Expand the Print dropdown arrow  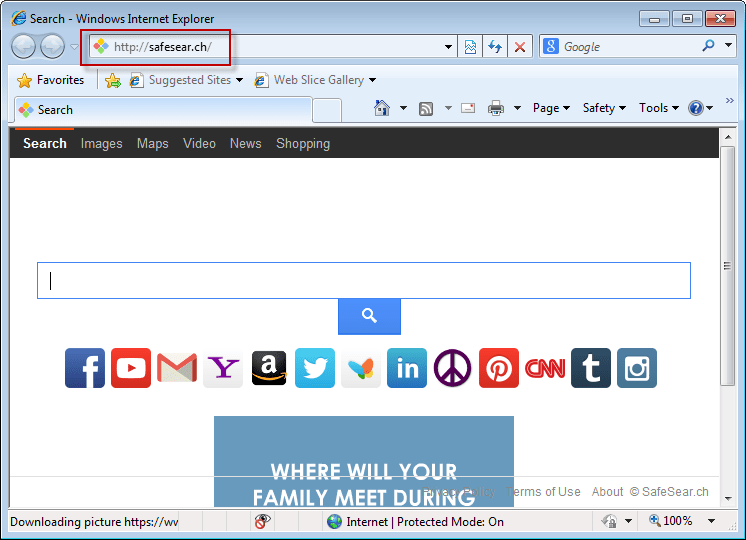517,108
